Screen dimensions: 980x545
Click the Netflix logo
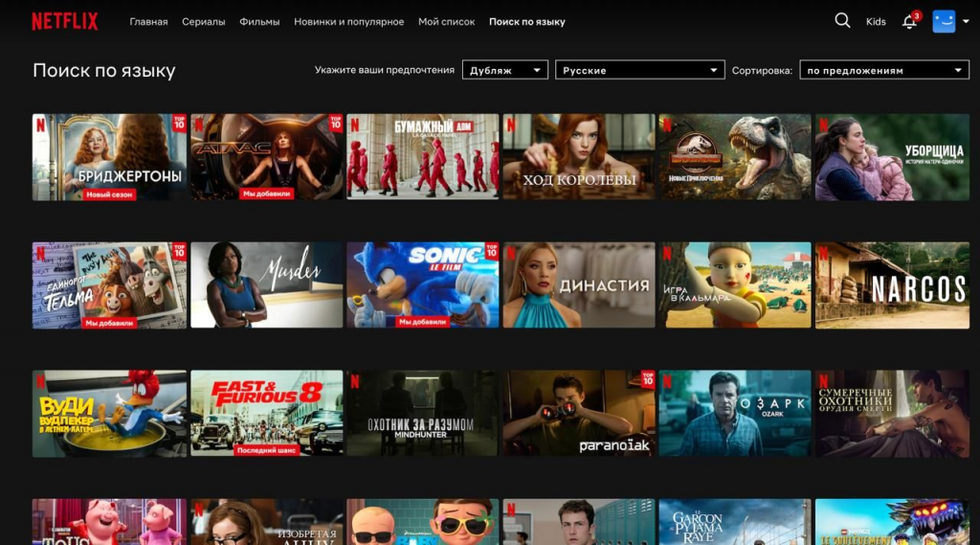tap(65, 21)
